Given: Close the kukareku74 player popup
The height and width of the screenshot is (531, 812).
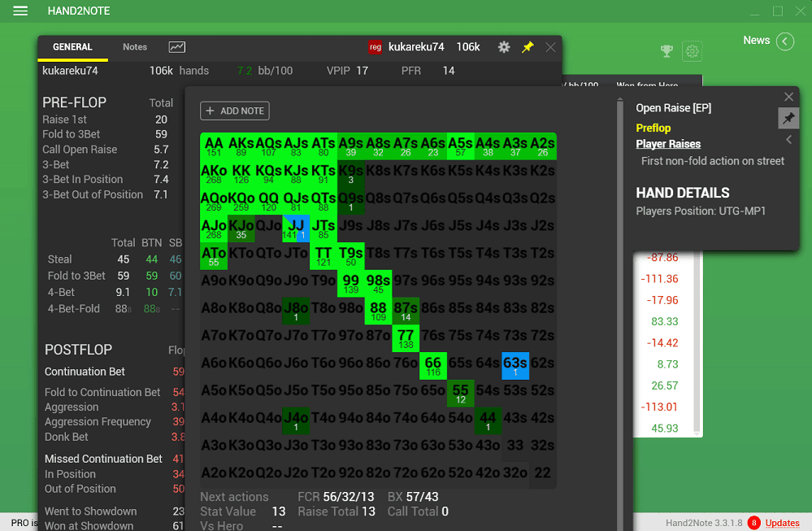Looking at the screenshot, I should [550, 47].
